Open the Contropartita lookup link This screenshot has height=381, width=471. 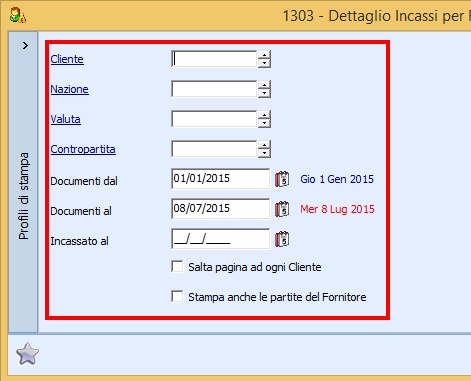pyautogui.click(x=83, y=149)
